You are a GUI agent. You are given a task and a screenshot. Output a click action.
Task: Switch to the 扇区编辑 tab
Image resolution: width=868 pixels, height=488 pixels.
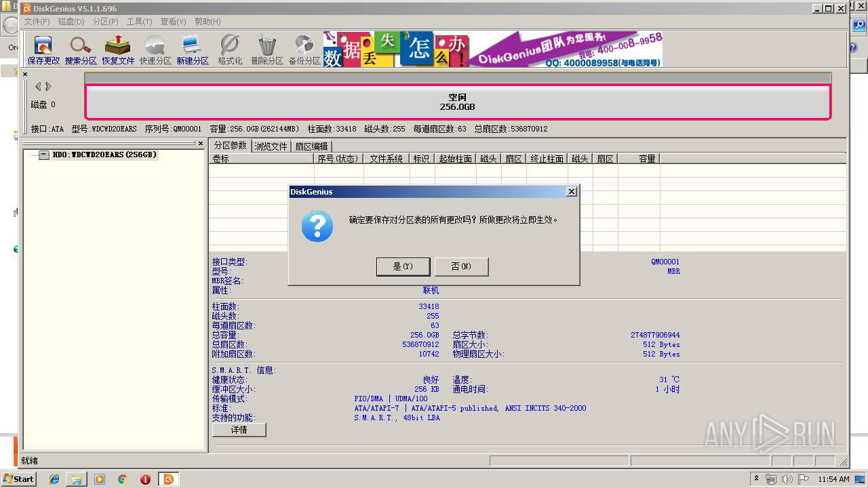pos(311,146)
